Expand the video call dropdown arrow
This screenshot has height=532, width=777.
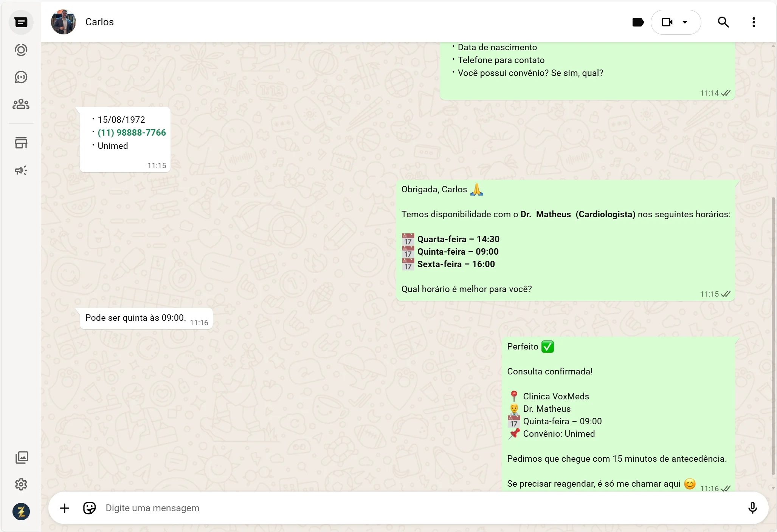(x=685, y=22)
